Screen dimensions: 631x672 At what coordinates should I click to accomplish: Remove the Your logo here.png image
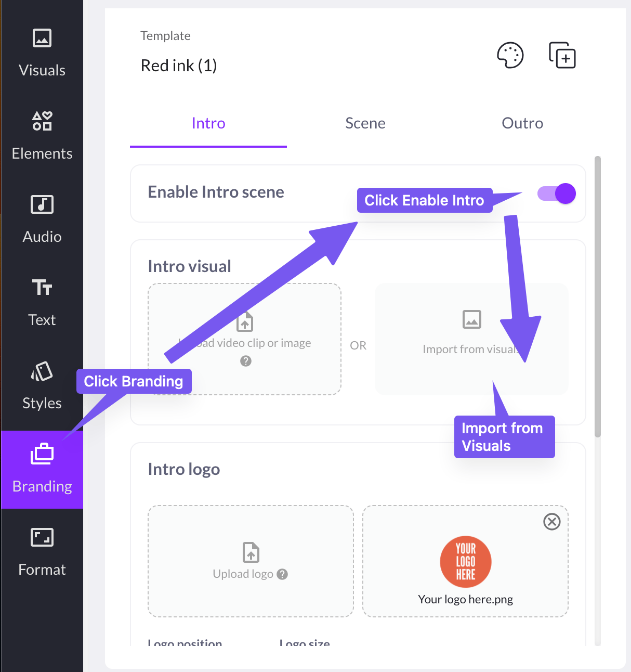[x=551, y=521]
